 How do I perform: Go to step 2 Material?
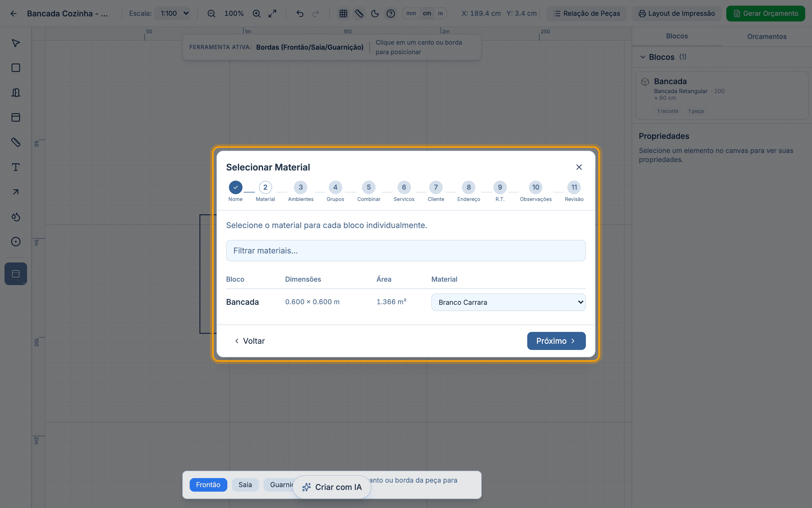click(x=265, y=192)
